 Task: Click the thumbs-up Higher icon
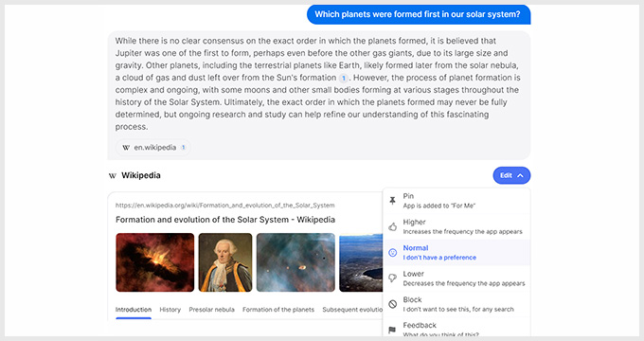(x=393, y=226)
